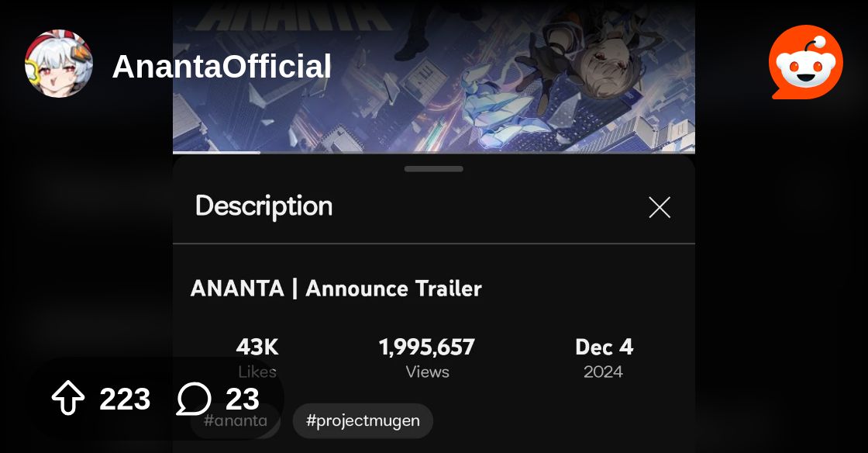This screenshot has width=868, height=453.
Task: Click the video progress bar under the artwork
Action: point(434,152)
